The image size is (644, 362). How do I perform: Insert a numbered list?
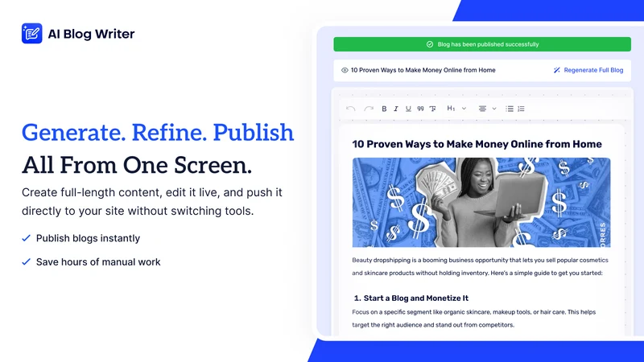pos(521,109)
